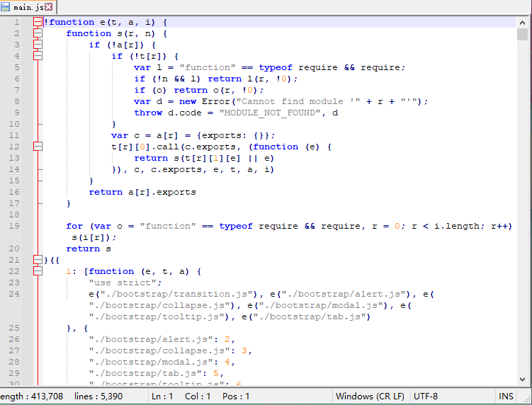Click 'var c = a[r]' on line 11

click(145, 136)
